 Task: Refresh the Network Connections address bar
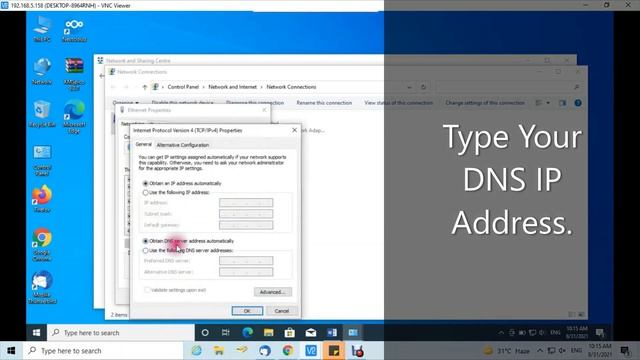(423, 87)
